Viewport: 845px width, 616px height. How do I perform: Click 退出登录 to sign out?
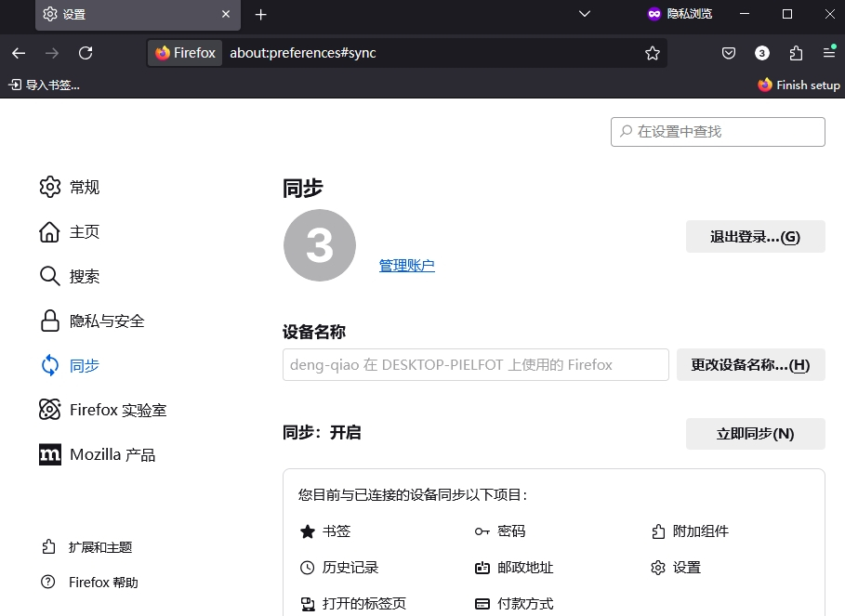755,236
